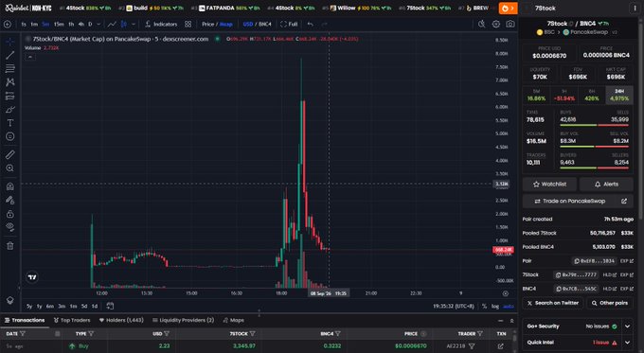The width and height of the screenshot is (644, 353).
Task: Open the emoji icons tool
Action: point(9,136)
